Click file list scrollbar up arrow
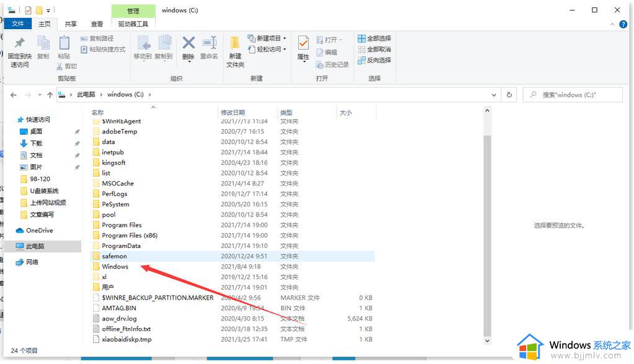This screenshot has height=364, width=634. coord(487,111)
